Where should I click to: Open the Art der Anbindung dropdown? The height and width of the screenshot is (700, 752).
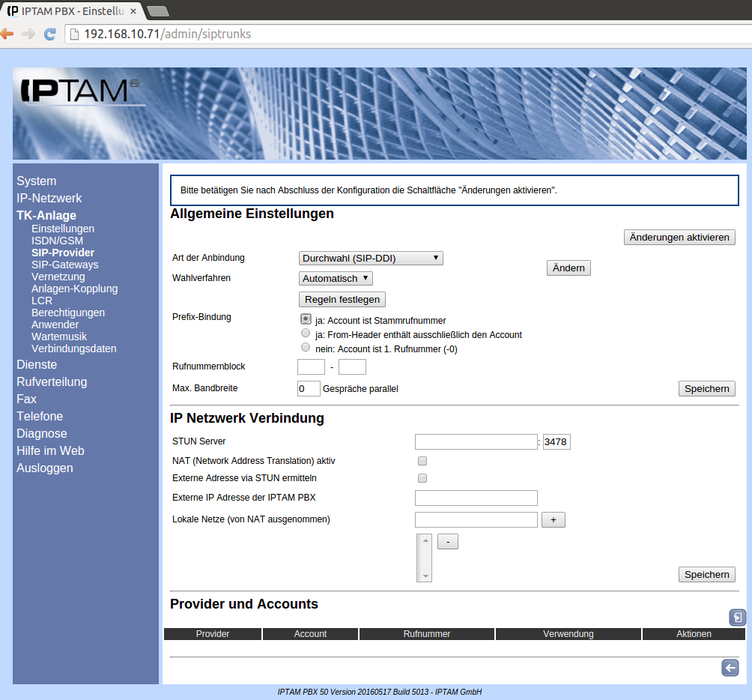pyautogui.click(x=371, y=259)
